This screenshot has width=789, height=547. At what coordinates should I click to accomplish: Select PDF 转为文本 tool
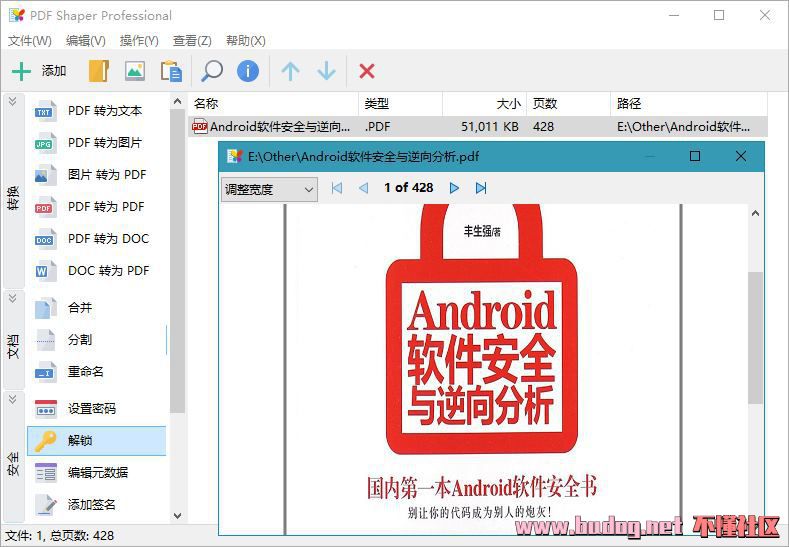click(97, 110)
